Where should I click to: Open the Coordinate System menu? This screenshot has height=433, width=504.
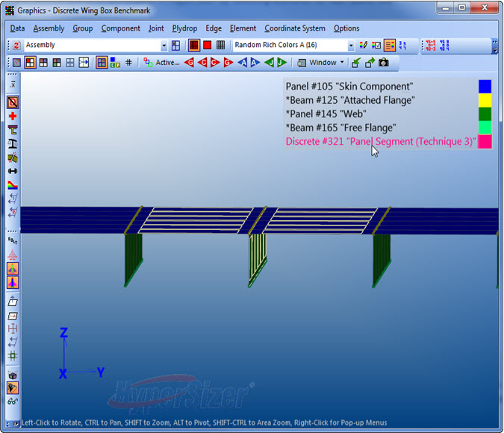[295, 28]
